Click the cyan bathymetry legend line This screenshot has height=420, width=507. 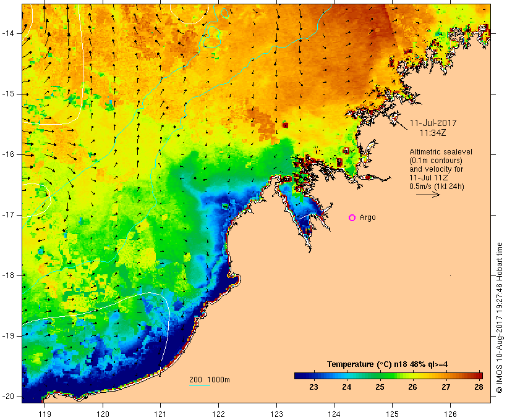click(200, 385)
